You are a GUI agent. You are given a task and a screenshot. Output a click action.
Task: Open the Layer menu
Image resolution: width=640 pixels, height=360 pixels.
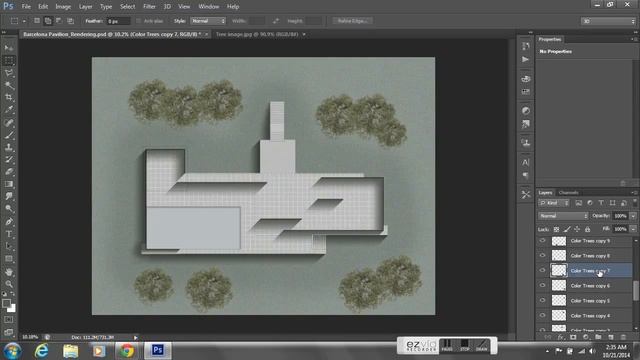(85, 7)
